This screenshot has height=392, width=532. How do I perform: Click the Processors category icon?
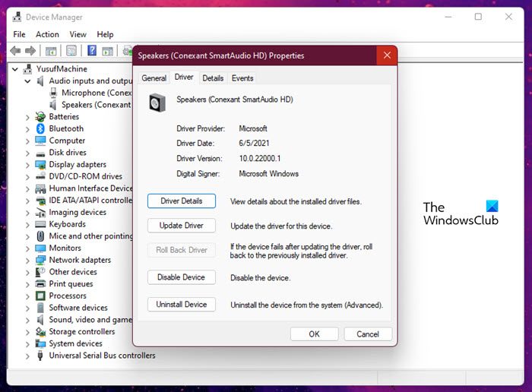[40, 296]
